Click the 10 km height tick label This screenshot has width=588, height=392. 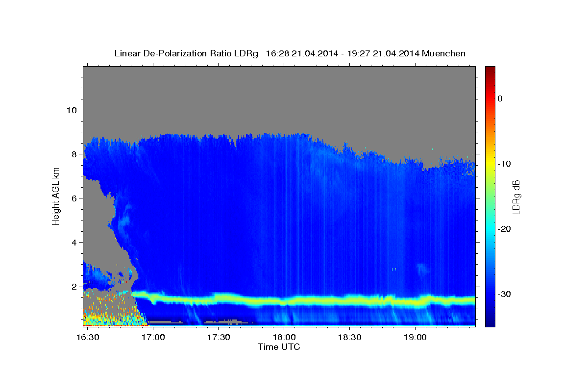[71, 110]
